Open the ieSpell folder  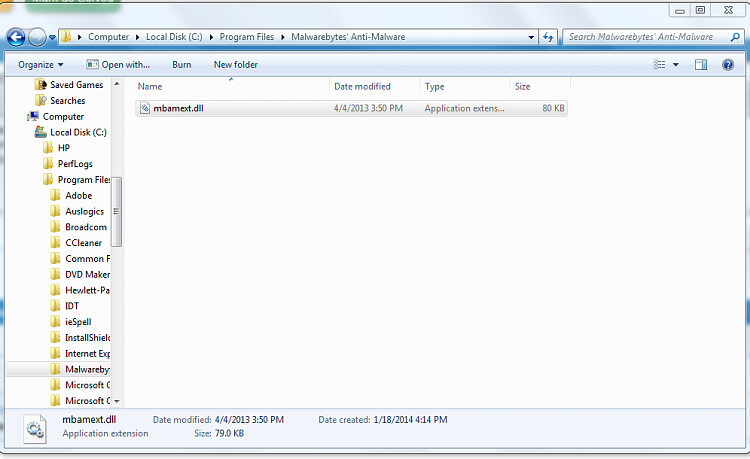pos(78,321)
